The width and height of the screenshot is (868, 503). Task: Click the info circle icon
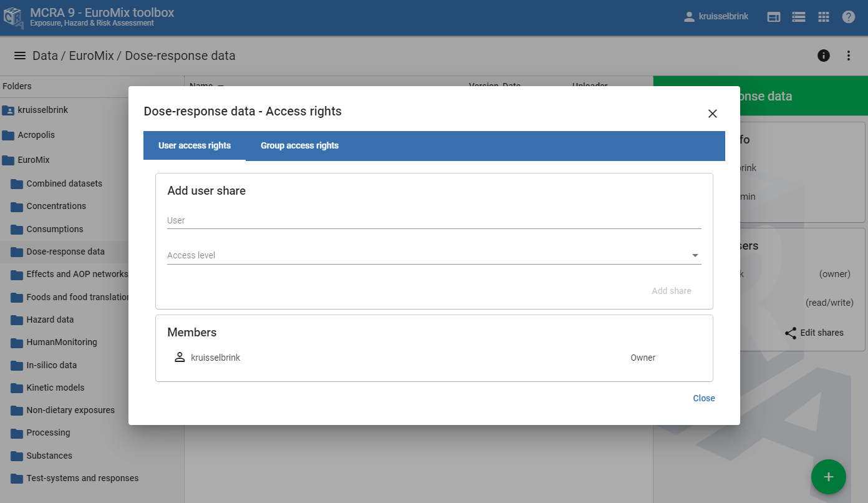pos(823,56)
